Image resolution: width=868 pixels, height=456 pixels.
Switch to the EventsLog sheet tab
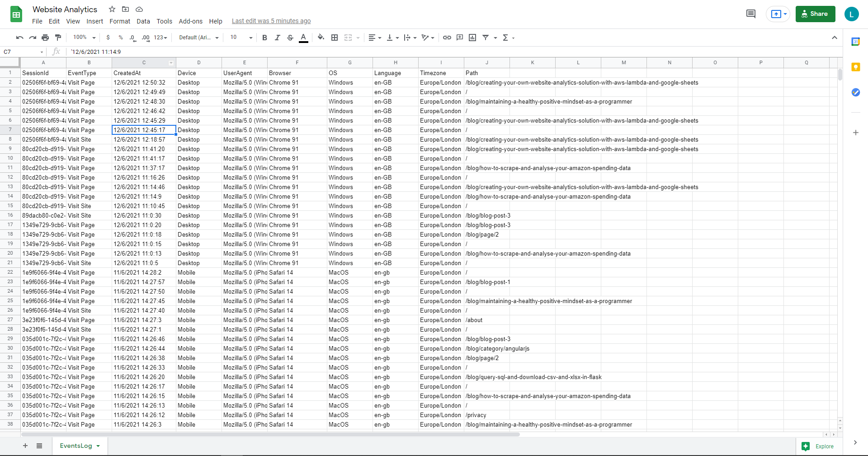(76, 446)
